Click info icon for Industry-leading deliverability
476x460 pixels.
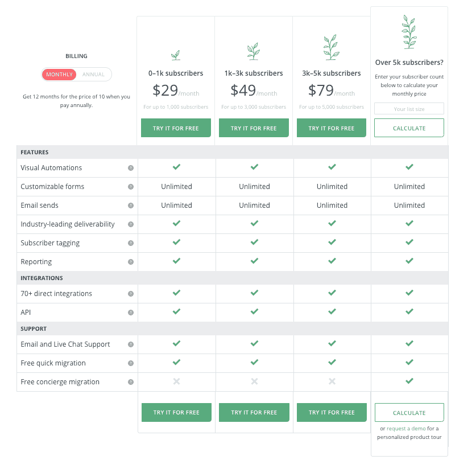tap(131, 224)
